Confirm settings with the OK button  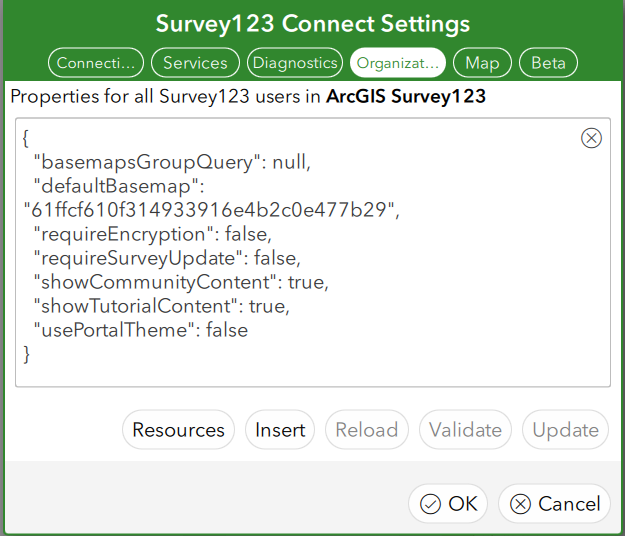(x=449, y=504)
